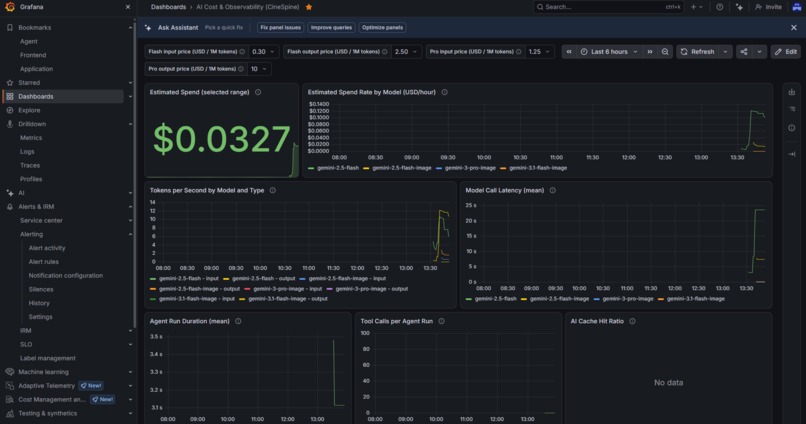Viewport: 806px width, 424px height.
Task: Shift time range backward with double-left arrows
Action: (569, 52)
